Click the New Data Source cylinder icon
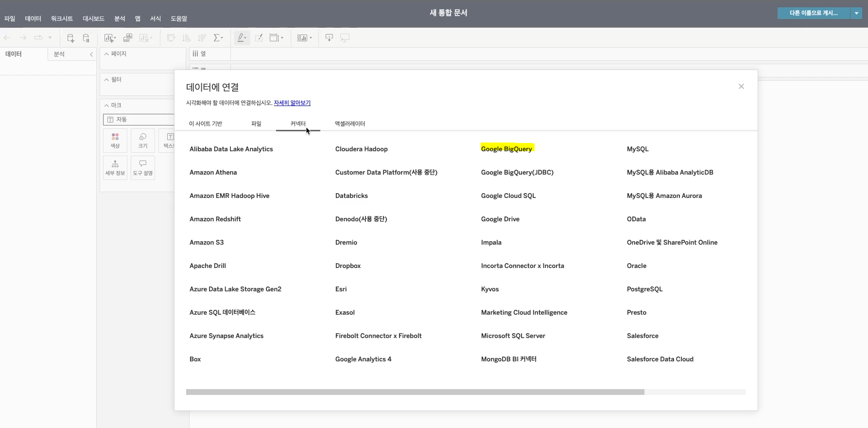 coord(70,38)
